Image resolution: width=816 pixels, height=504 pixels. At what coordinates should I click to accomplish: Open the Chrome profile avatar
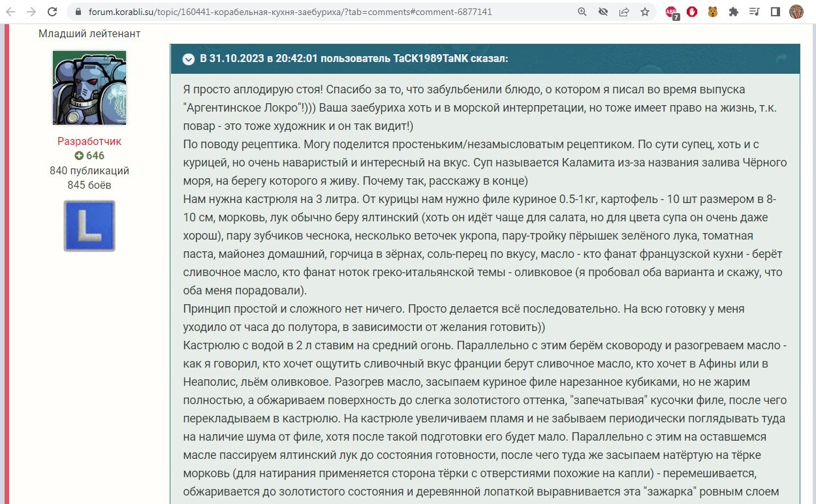pyautogui.click(x=796, y=12)
